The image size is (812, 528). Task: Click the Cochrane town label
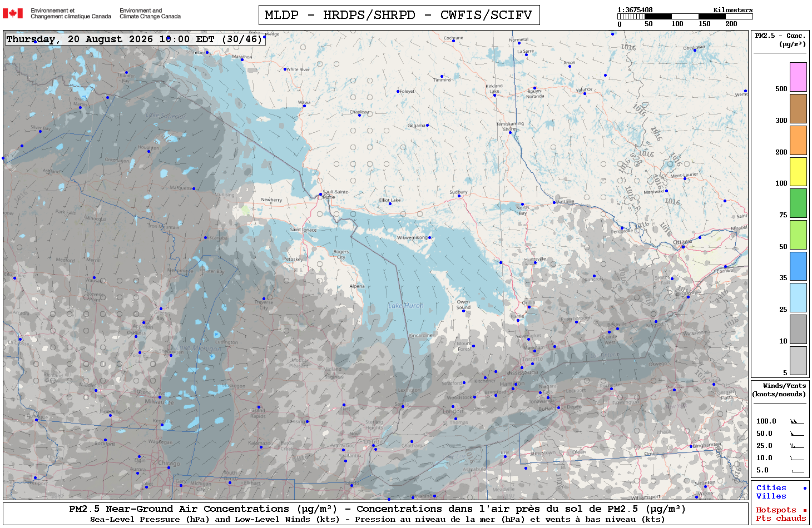pos(453,38)
